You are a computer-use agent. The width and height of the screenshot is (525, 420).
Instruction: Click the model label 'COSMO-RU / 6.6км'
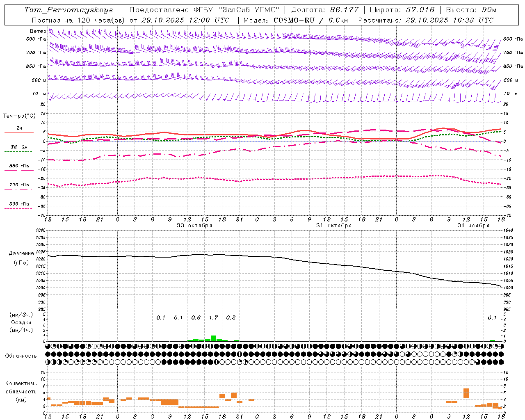pos(310,20)
